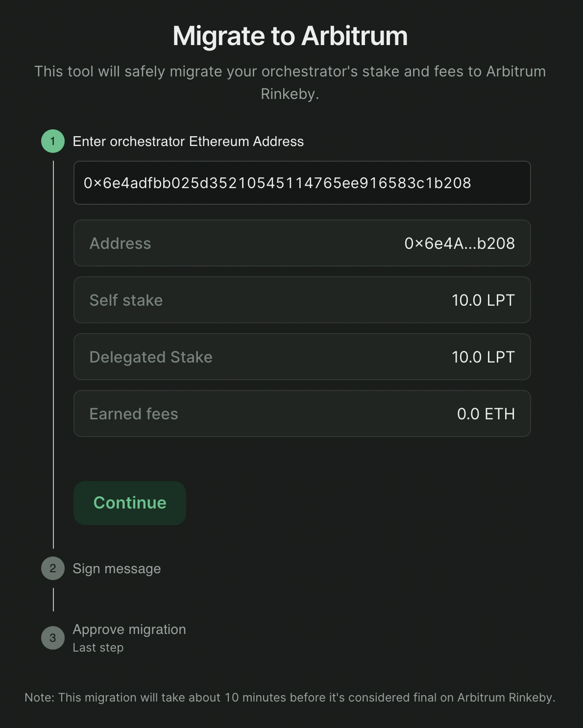The width and height of the screenshot is (583, 728).
Task: Click the orchestrator Ethereum address input field
Action: click(302, 183)
